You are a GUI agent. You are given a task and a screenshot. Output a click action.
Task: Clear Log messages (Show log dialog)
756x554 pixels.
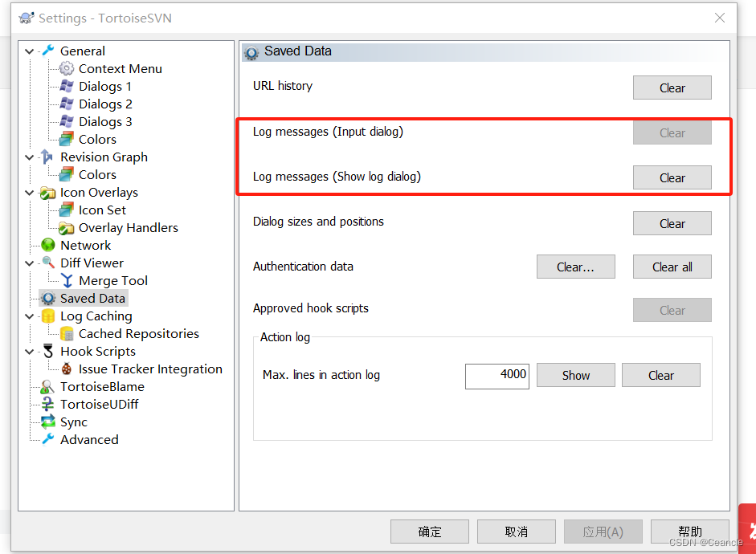click(672, 177)
